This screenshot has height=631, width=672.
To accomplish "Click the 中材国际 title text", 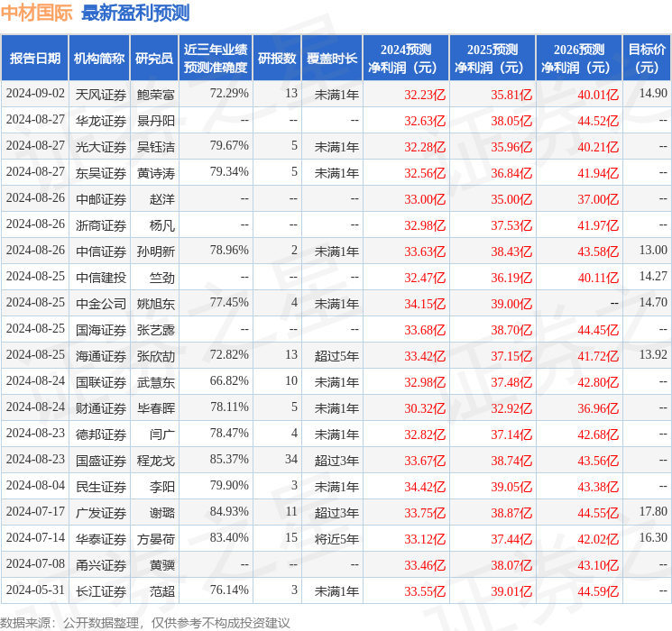I will click(37, 13).
